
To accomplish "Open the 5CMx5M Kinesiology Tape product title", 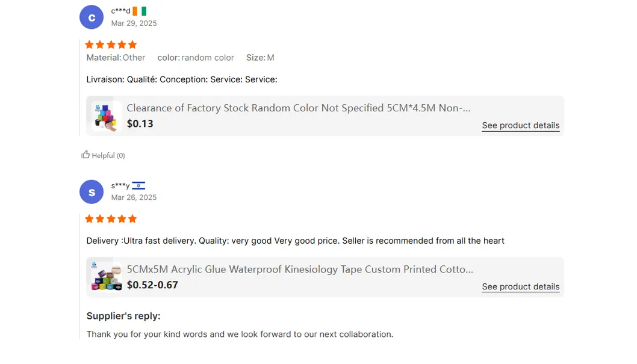I will pos(299,269).
